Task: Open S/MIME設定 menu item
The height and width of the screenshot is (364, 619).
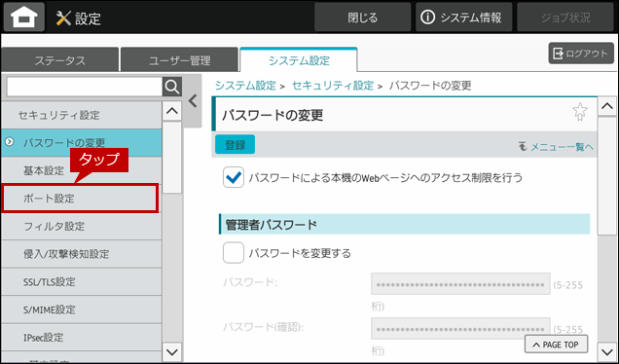Action: 82,309
